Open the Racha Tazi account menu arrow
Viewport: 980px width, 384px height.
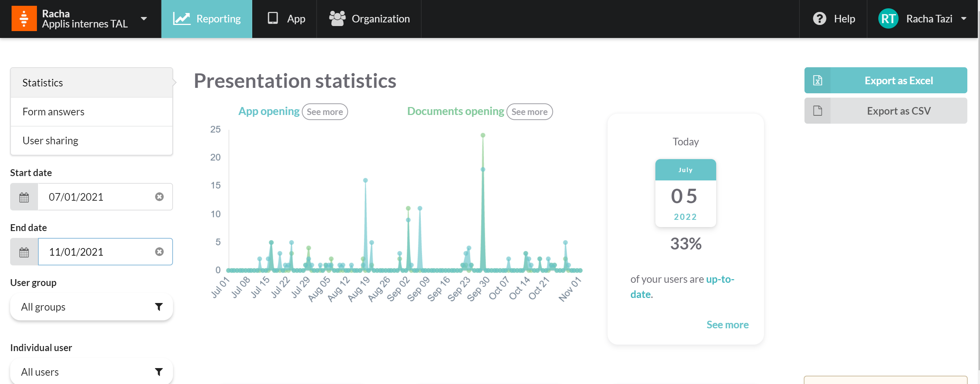(964, 19)
